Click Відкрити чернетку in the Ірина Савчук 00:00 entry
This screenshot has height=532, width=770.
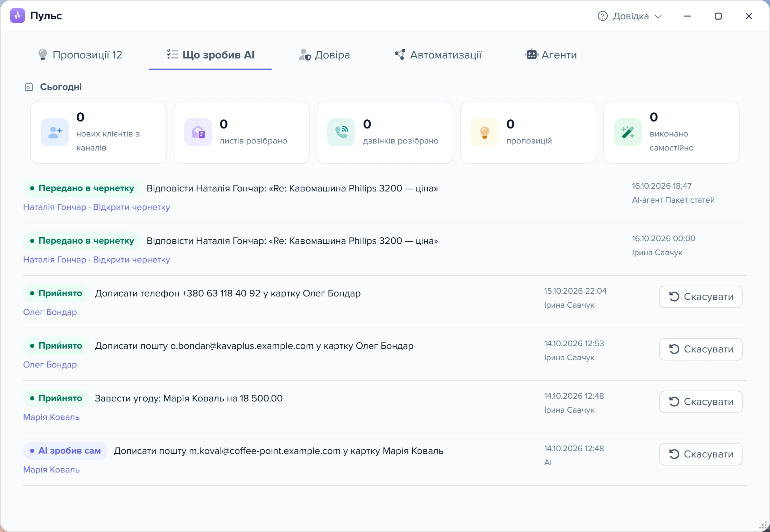132,260
